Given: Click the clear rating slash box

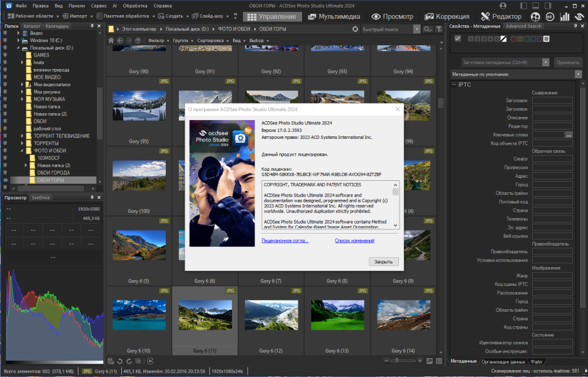Looking at the screenshot, I should [x=503, y=38].
